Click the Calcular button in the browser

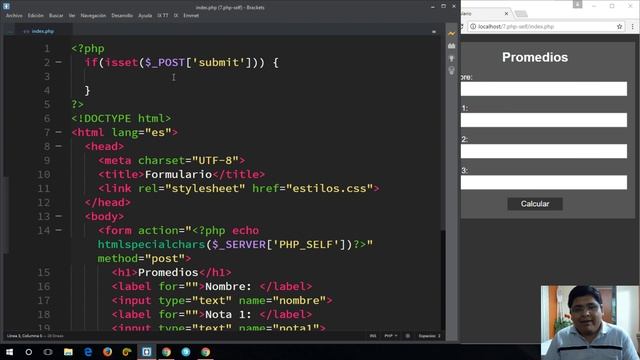pos(535,204)
